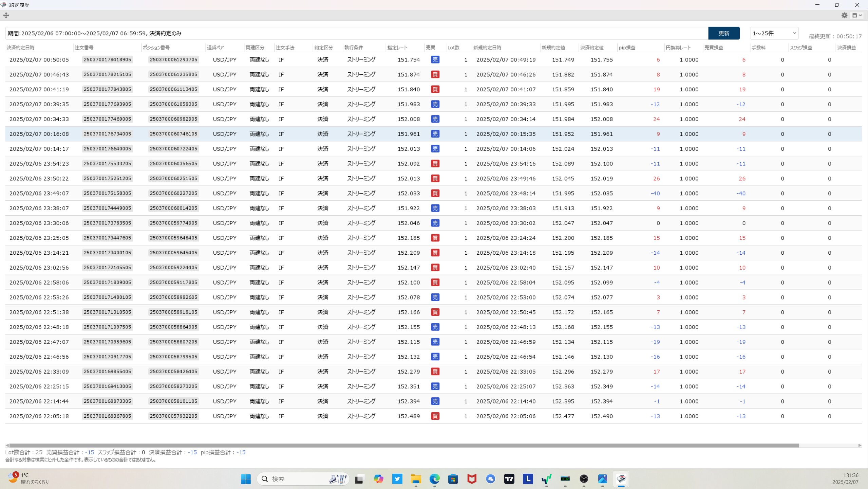Click the 期間 filter condition field

(x=356, y=33)
